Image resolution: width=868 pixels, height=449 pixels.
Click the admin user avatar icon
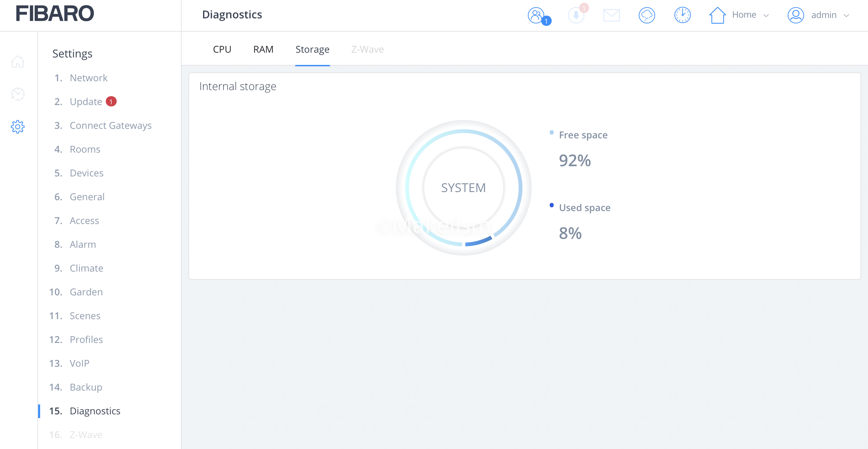point(796,15)
